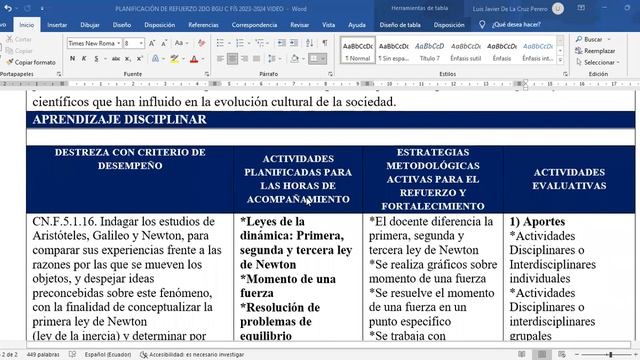Apply superscript formatting
This screenshot has width=640, height=360.
click(x=140, y=59)
